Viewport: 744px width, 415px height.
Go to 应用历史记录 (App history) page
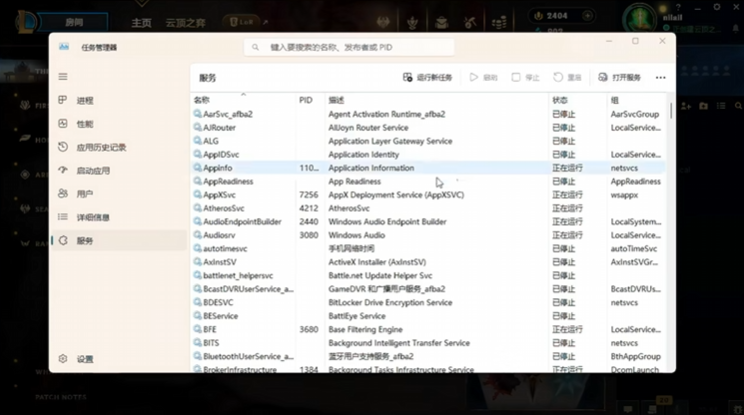100,148
